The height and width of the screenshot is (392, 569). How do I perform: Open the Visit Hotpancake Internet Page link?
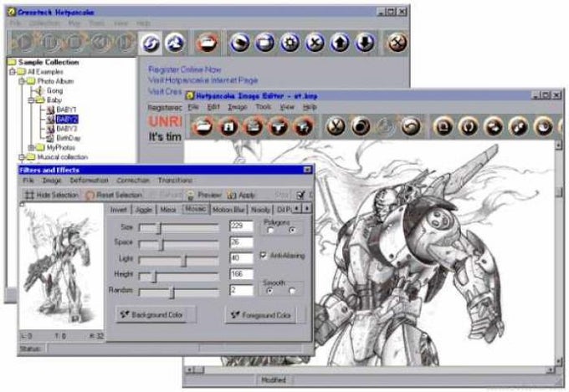point(203,80)
